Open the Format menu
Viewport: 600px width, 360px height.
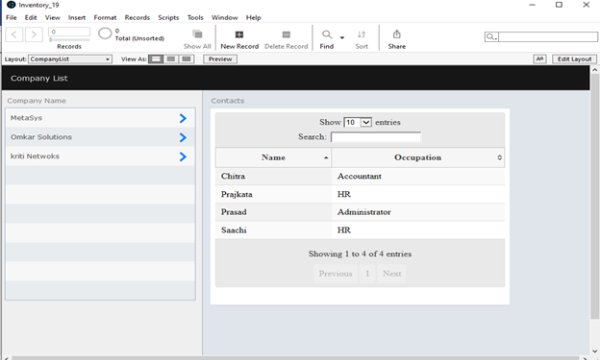(105, 18)
